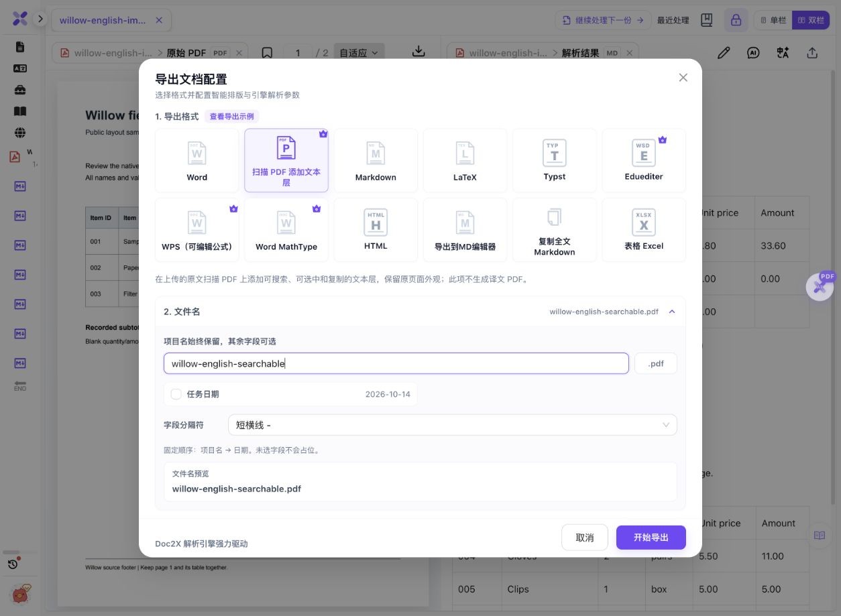Click the translate icon in result toolbar
The height and width of the screenshot is (616, 841).
[x=783, y=52]
